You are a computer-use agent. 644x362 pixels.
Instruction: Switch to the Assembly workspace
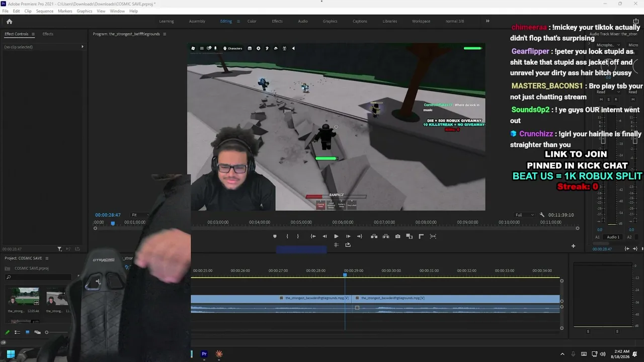pos(197,21)
